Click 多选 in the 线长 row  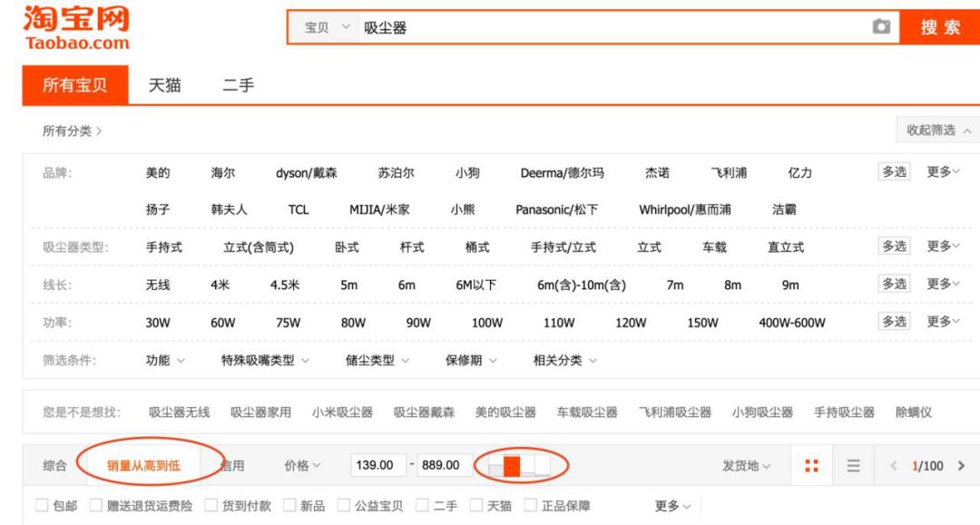[894, 284]
